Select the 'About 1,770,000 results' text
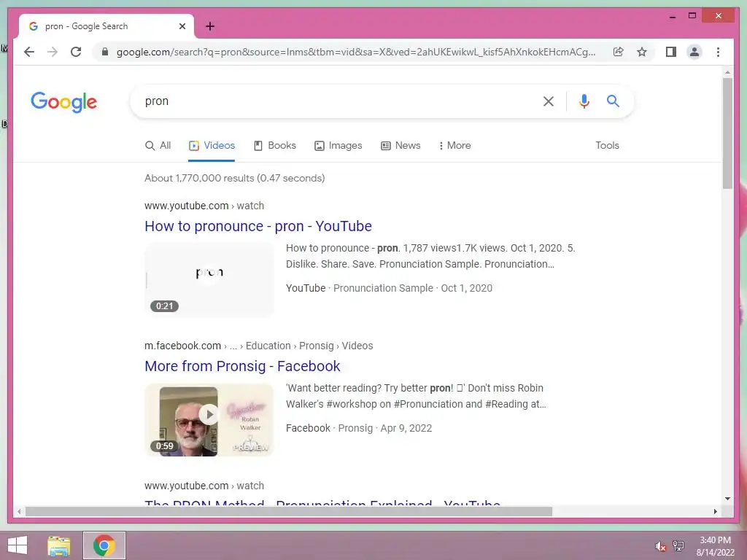Image resolution: width=747 pixels, height=560 pixels. pyautogui.click(x=234, y=178)
